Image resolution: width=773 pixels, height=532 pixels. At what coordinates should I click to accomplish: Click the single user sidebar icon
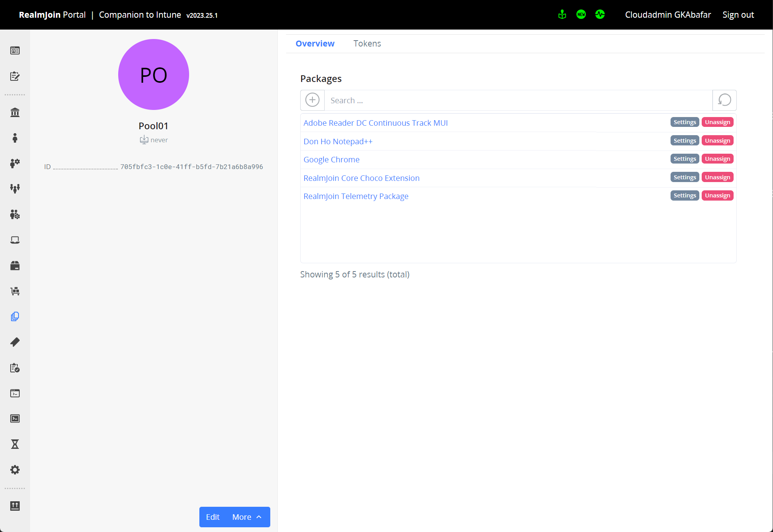click(15, 138)
